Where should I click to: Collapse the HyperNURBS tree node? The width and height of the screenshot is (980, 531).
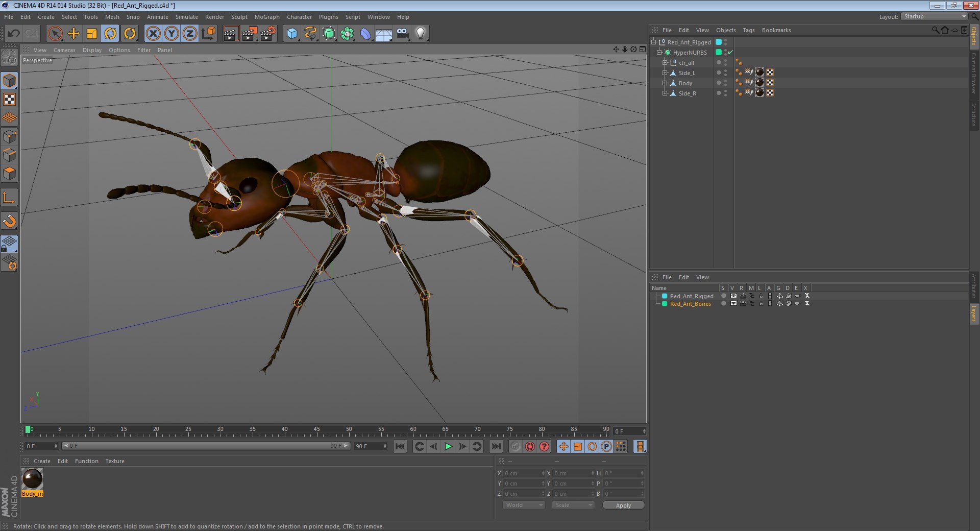click(659, 53)
